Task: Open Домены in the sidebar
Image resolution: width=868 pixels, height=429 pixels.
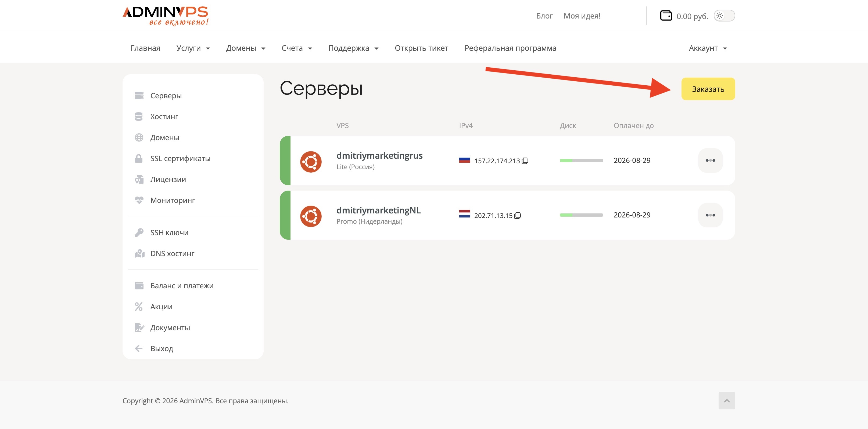Action: pos(164,137)
